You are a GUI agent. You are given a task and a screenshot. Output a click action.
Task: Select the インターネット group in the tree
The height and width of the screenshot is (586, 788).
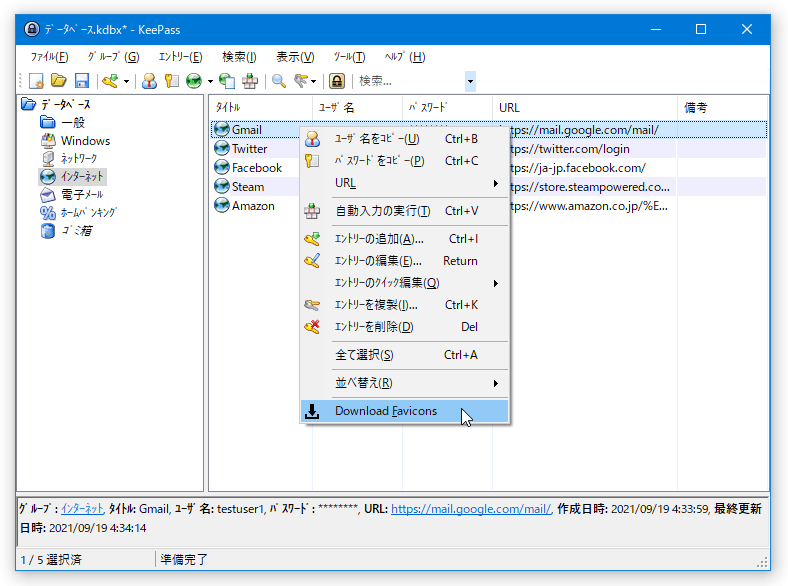click(82, 177)
